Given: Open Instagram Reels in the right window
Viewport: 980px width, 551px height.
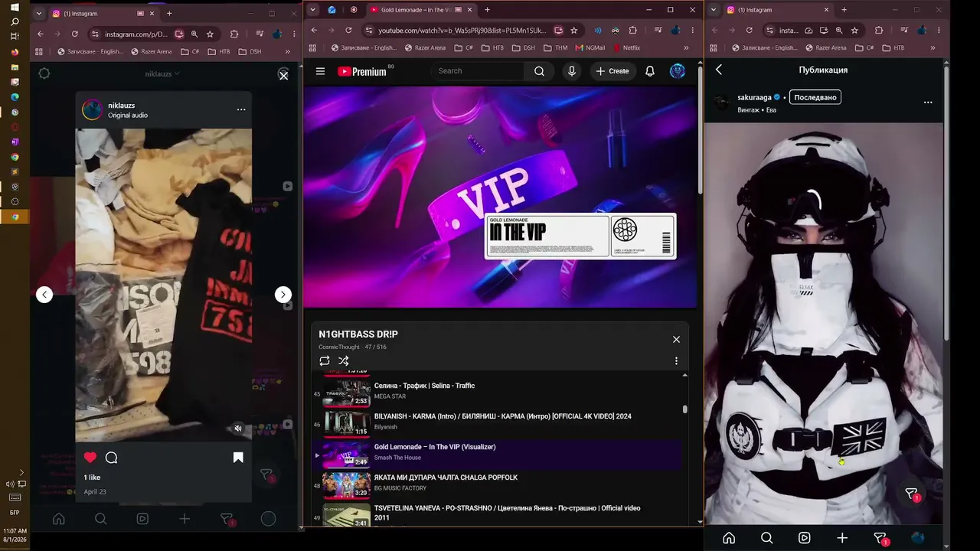Looking at the screenshot, I should [804, 538].
